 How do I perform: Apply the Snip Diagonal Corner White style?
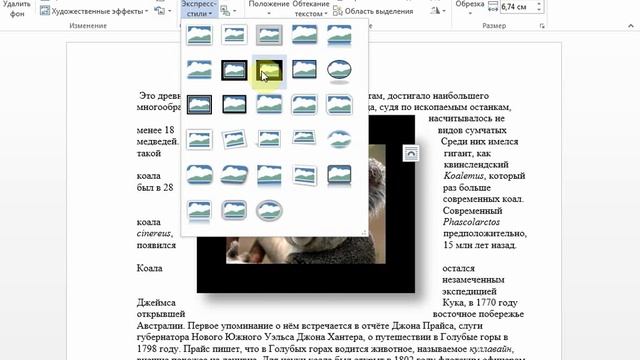[x=340, y=104]
